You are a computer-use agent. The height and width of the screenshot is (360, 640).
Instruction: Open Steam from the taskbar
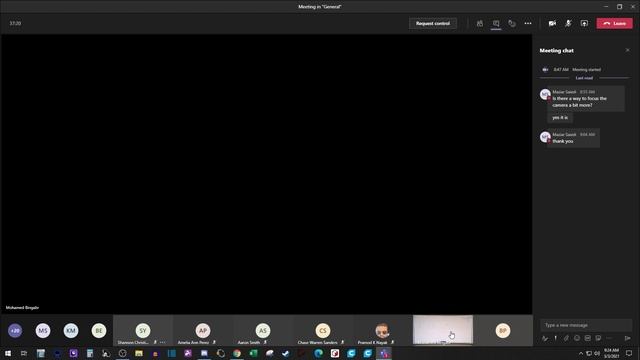point(286,353)
